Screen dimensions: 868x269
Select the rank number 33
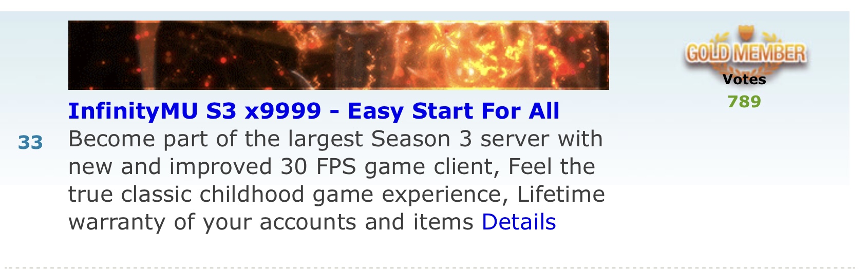point(30,143)
